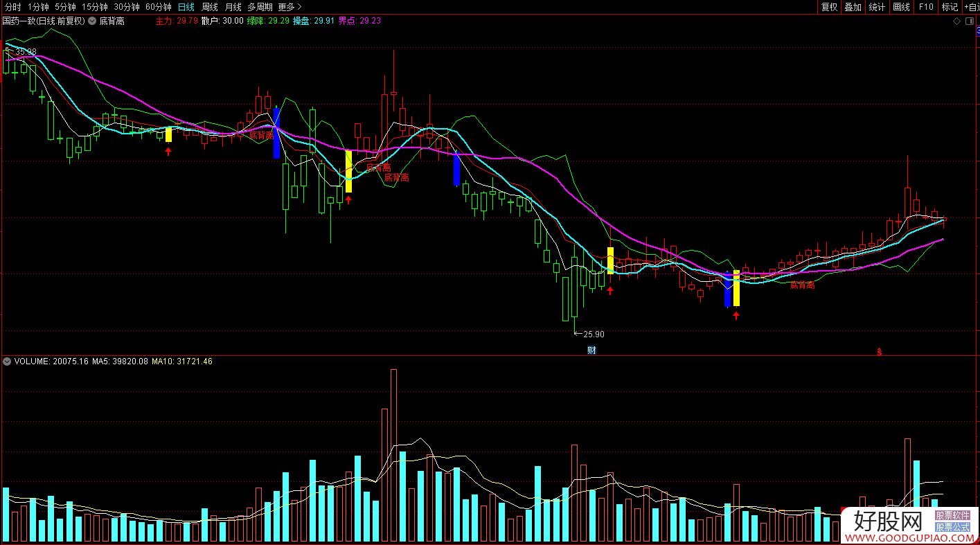
Task: Activate the 画线 drawing tool button
Action: [901, 7]
